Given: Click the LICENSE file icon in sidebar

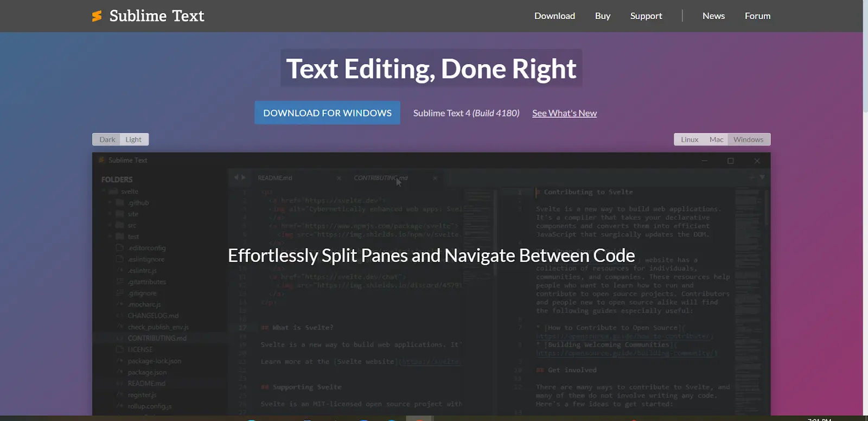Looking at the screenshot, I should [120, 349].
